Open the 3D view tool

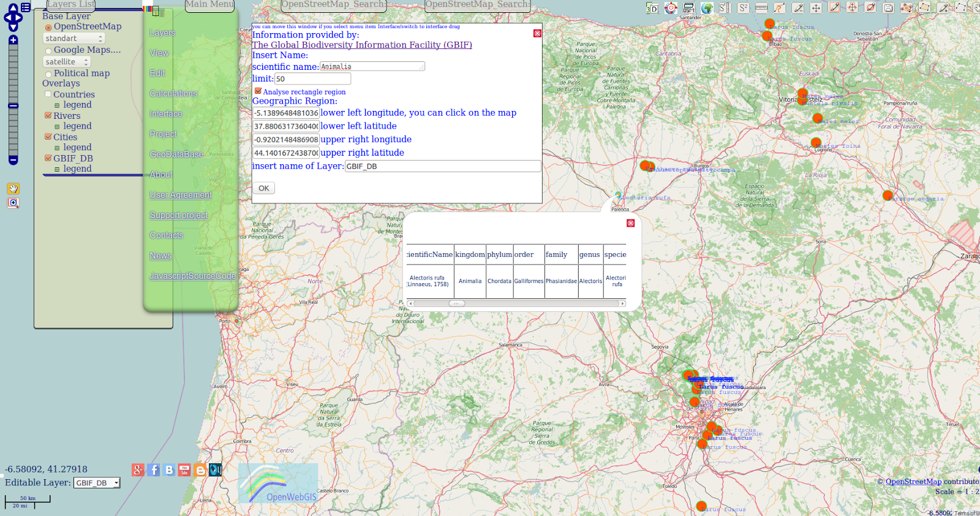point(652,8)
